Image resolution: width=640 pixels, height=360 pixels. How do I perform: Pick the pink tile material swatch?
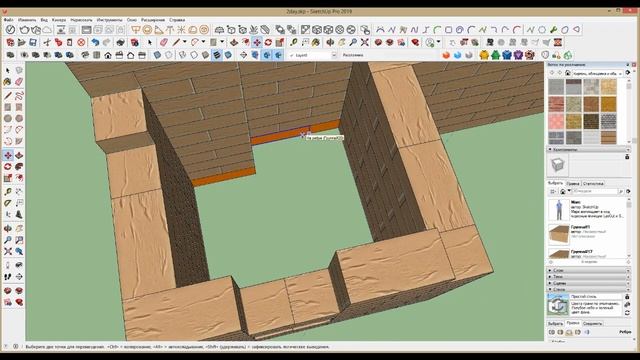[x=556, y=121]
